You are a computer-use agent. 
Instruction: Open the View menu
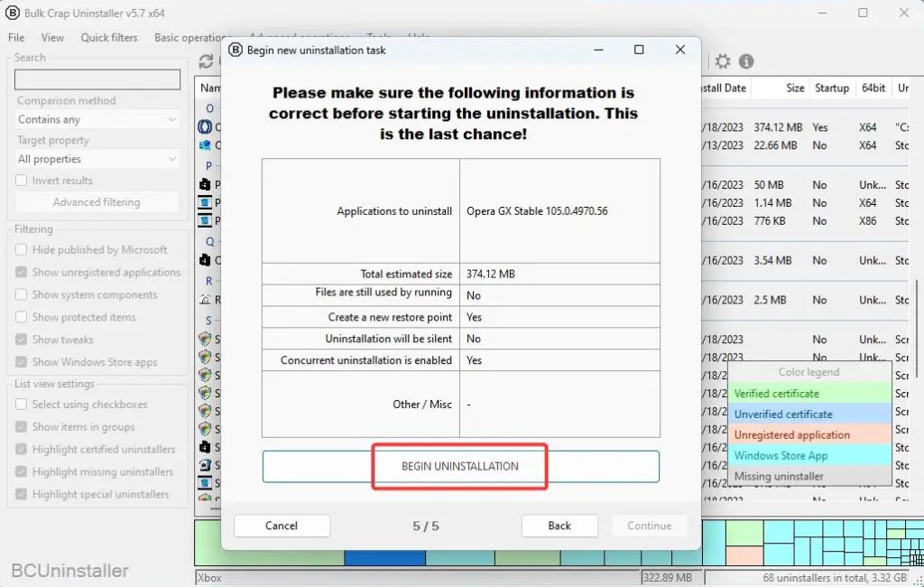click(52, 37)
